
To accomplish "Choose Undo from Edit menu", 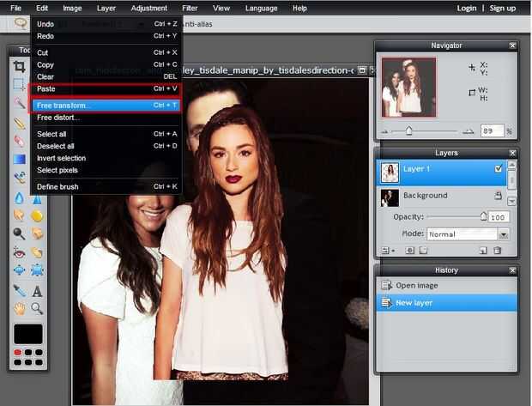I will tap(106, 24).
